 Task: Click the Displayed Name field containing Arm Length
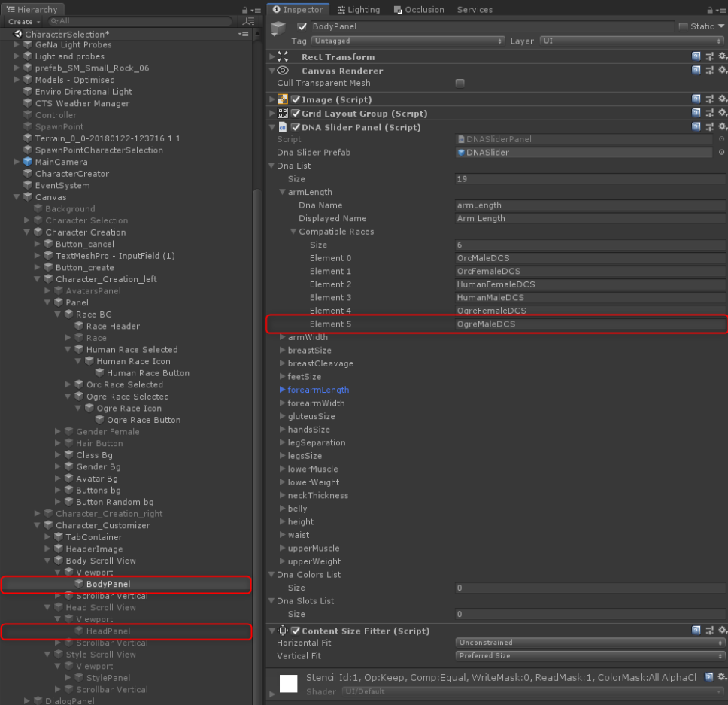pyautogui.click(x=590, y=219)
